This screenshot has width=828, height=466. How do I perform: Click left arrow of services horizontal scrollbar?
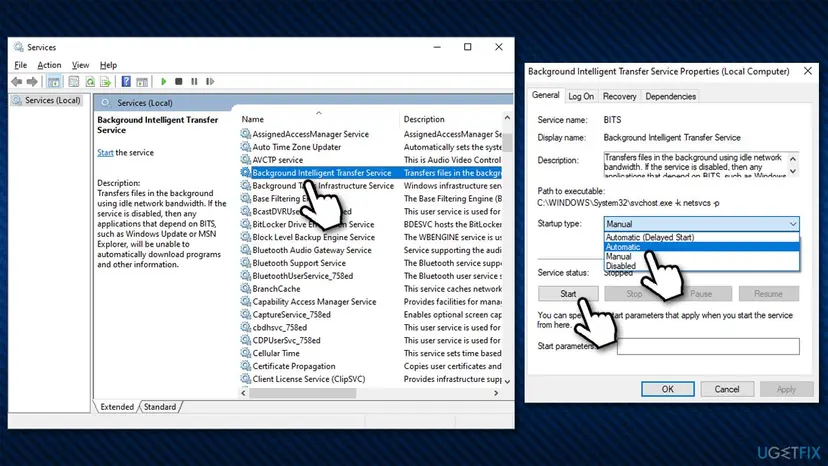click(243, 393)
